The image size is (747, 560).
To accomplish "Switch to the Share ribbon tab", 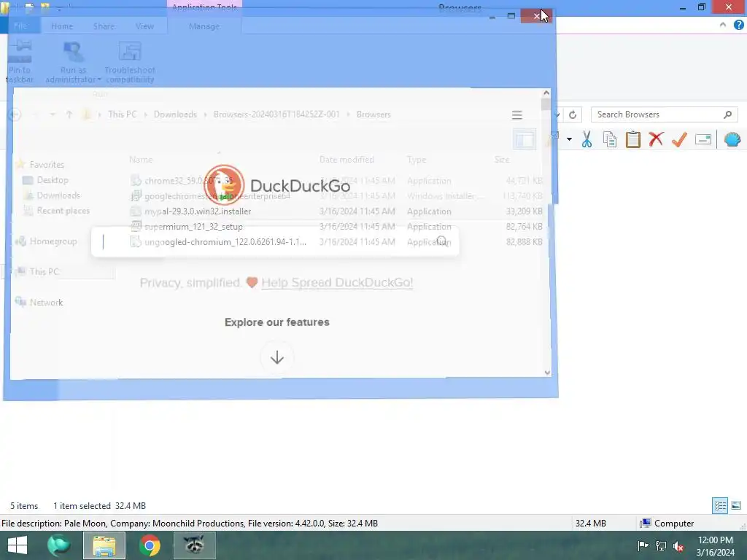I will click(x=104, y=26).
